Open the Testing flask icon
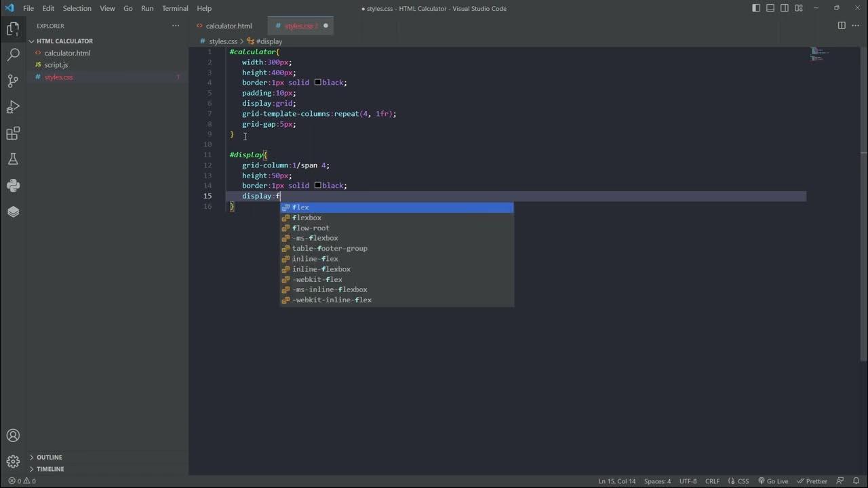This screenshot has height=488, width=868. click(x=13, y=159)
